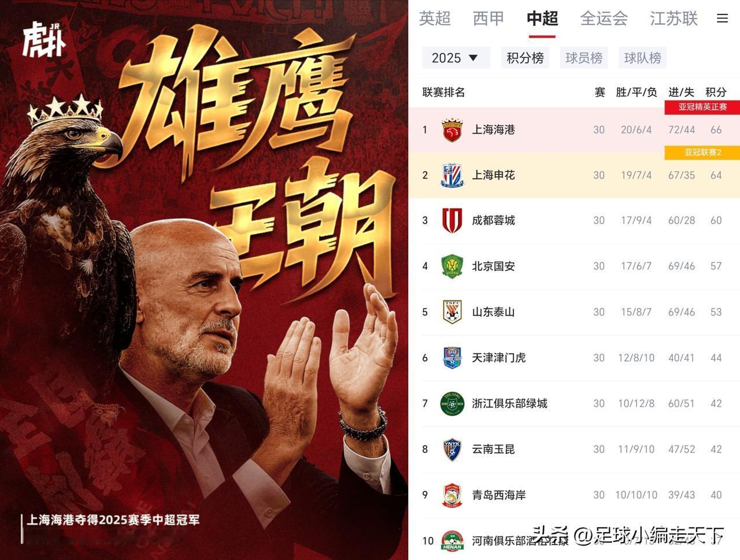Click the Hupu logo on poster

tap(44, 39)
